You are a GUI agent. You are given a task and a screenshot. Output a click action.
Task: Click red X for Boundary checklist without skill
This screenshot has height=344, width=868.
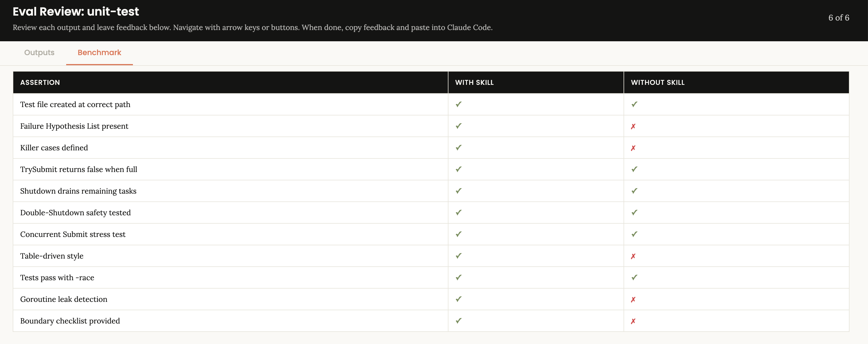coord(633,321)
